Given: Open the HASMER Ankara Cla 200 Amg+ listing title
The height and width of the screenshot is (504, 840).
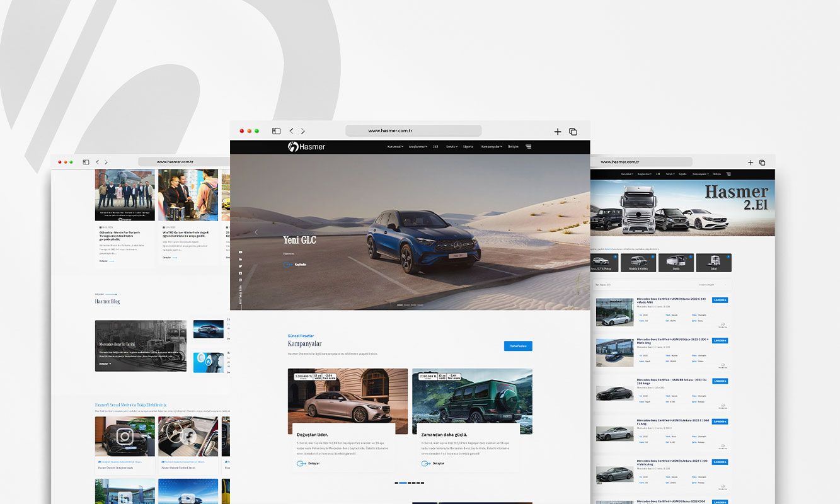Looking at the screenshot, I should (672, 381).
